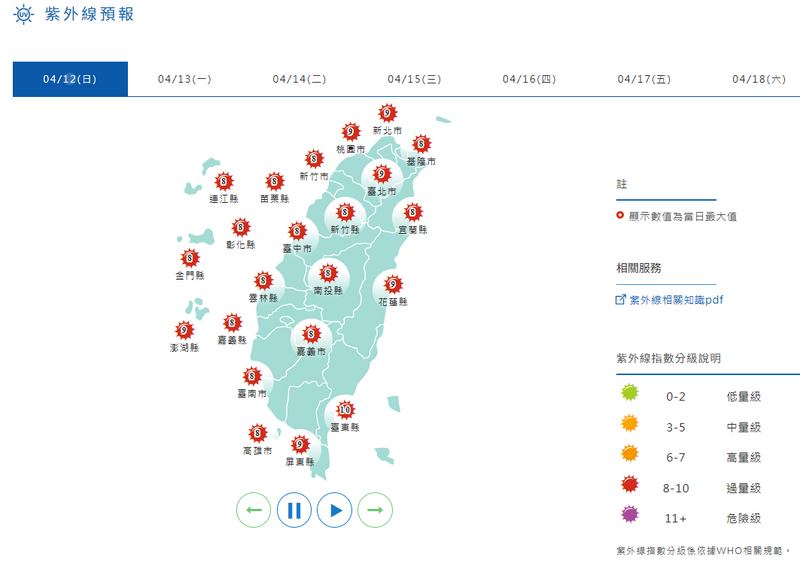Viewport: 800px width, 563px height.
Task: Click the Taitung County UV 10 icon
Action: tap(345, 409)
